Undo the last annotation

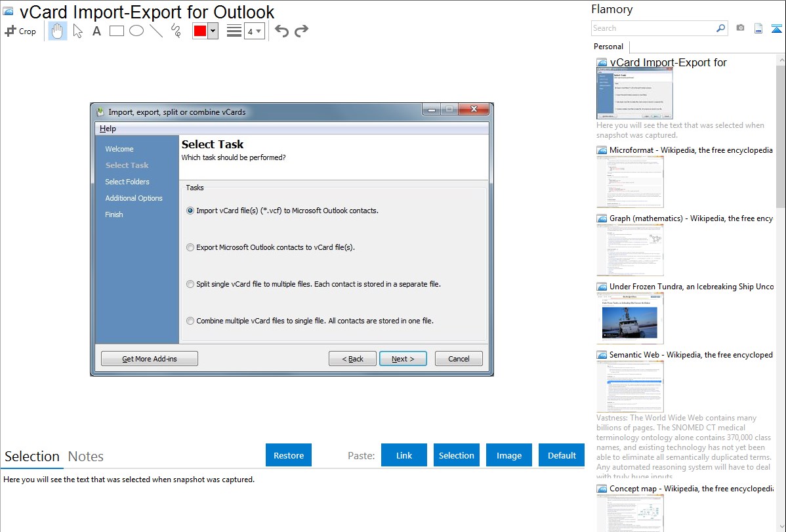coord(281,31)
